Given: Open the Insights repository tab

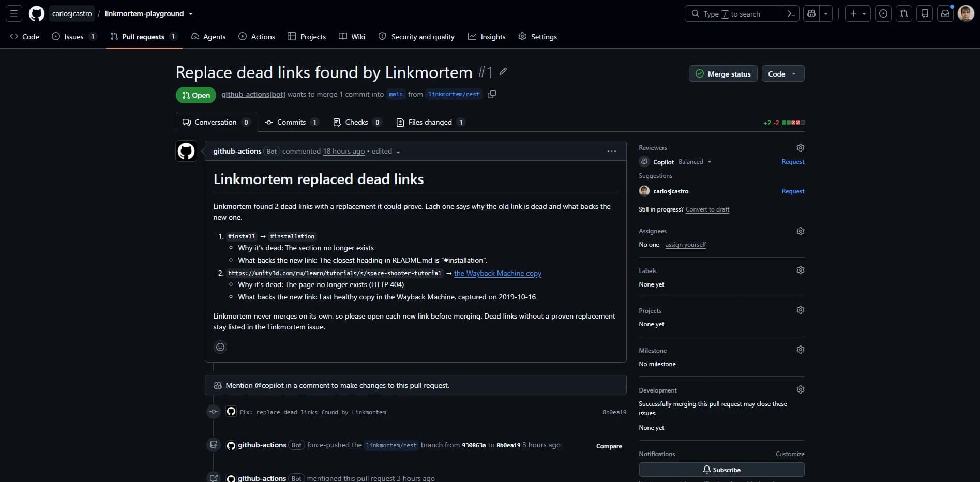Looking at the screenshot, I should click(x=487, y=37).
